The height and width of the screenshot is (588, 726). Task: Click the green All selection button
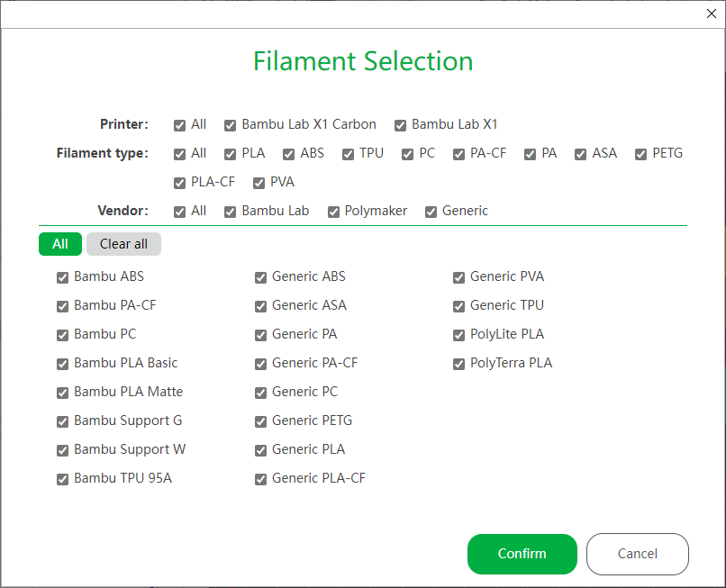(59, 243)
